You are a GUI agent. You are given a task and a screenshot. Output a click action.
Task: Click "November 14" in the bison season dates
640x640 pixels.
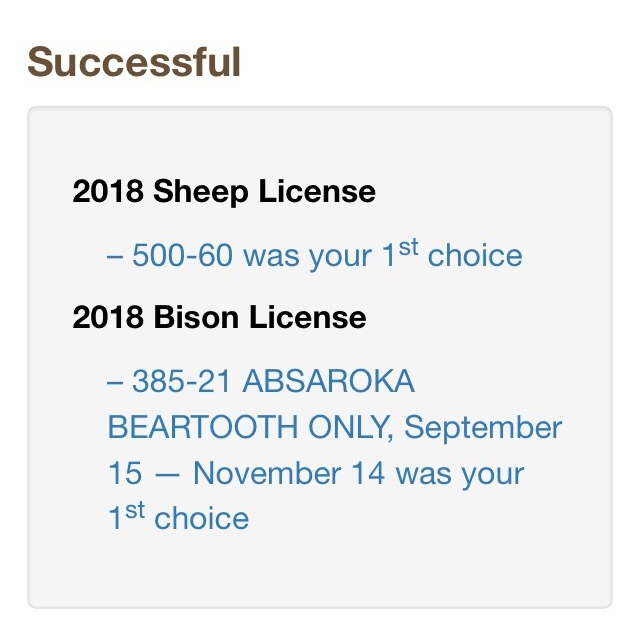[290, 473]
